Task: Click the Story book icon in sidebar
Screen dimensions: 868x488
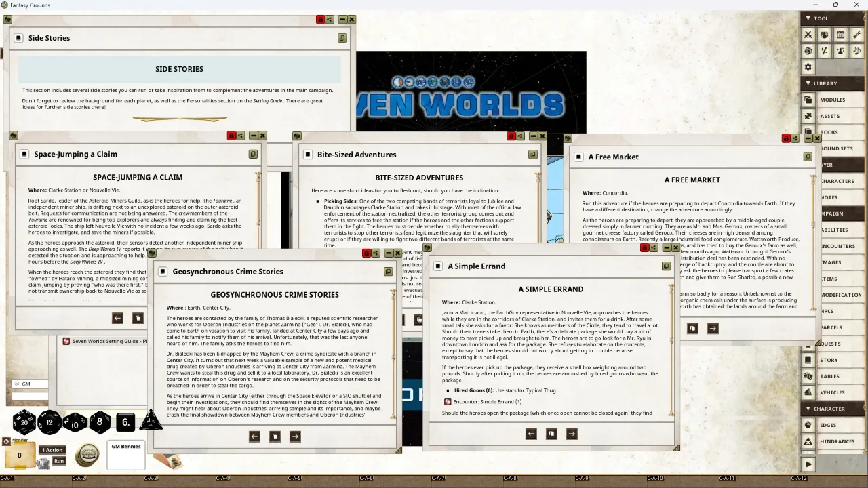Action: click(808, 360)
